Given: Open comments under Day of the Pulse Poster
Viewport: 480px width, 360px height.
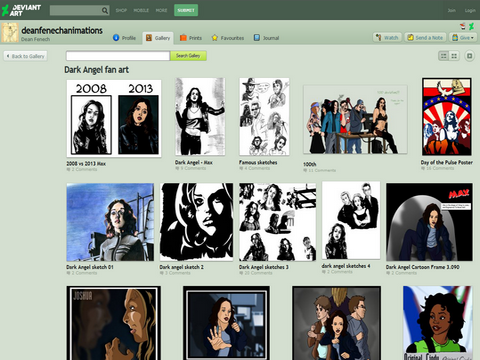Looking at the screenshot, I should 437,168.
